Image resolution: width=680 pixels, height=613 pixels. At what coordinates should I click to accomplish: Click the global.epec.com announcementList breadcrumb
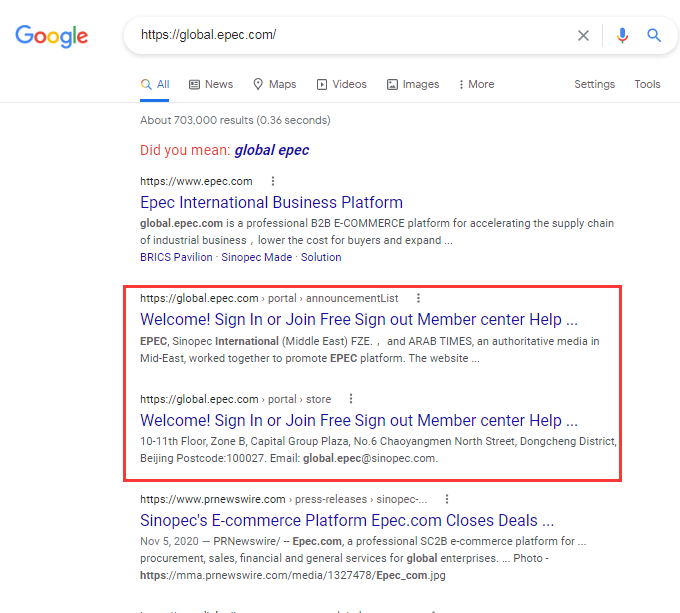[x=269, y=298]
